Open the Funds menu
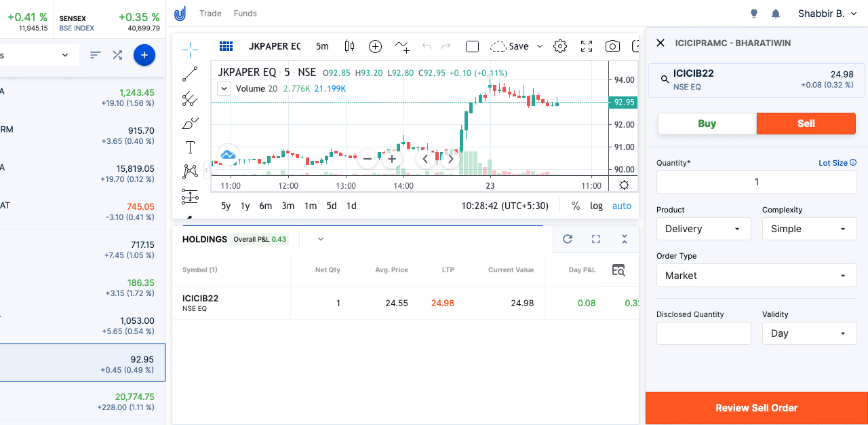Image resolution: width=868 pixels, height=425 pixels. click(x=245, y=14)
